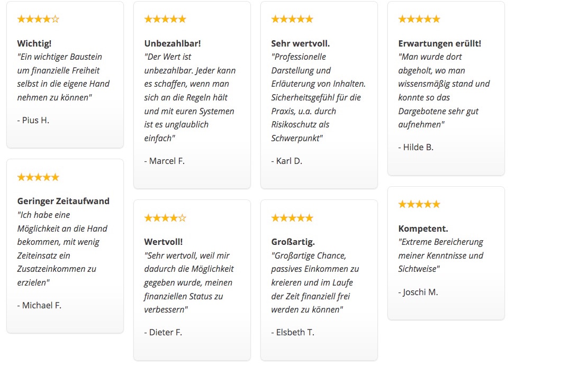Click star rating of Geringer Zeitaufwand review
This screenshot has height=384, width=588.
(38, 177)
